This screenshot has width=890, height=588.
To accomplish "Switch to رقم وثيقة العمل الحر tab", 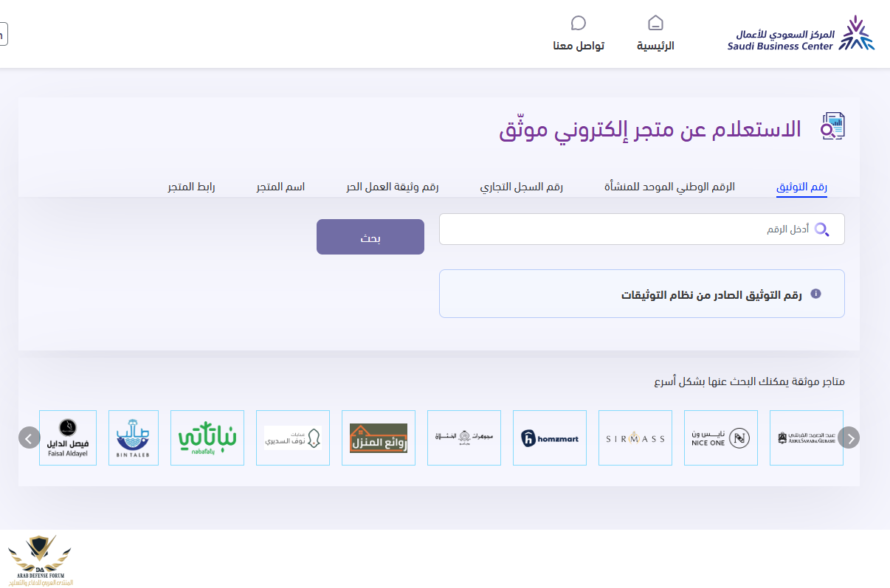I will click(392, 187).
